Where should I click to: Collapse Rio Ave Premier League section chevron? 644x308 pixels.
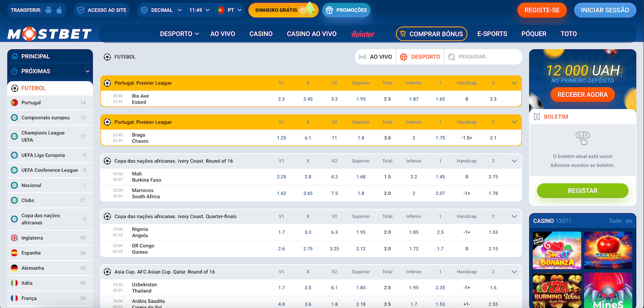click(514, 83)
